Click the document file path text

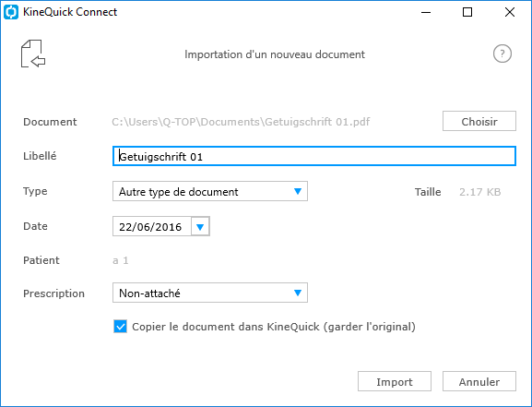pos(241,122)
